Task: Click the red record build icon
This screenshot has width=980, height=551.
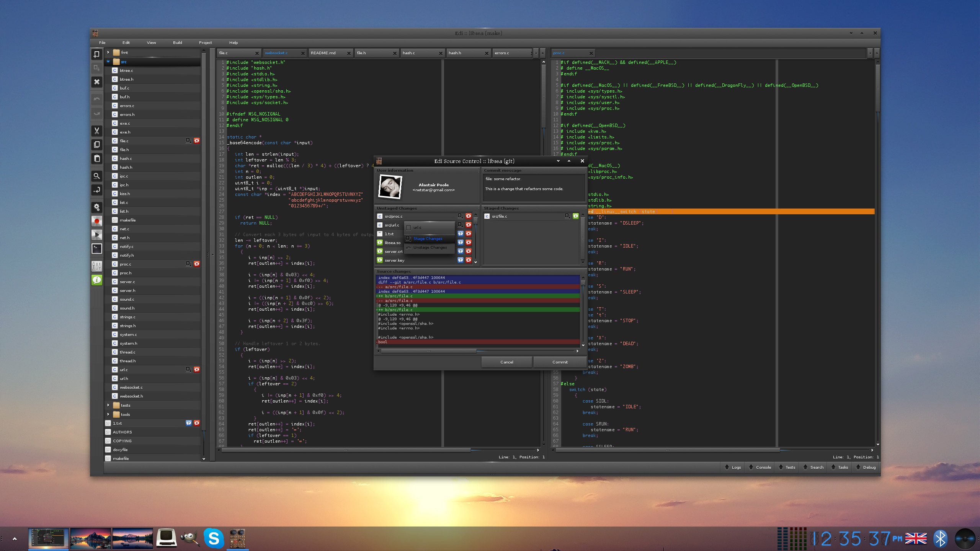Action: tap(97, 221)
